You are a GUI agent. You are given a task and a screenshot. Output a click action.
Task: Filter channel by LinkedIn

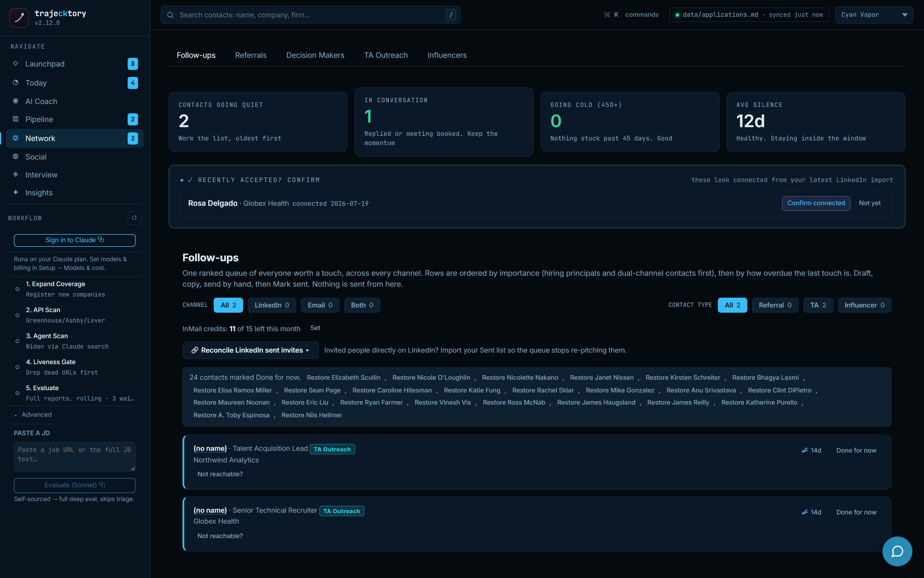click(272, 305)
